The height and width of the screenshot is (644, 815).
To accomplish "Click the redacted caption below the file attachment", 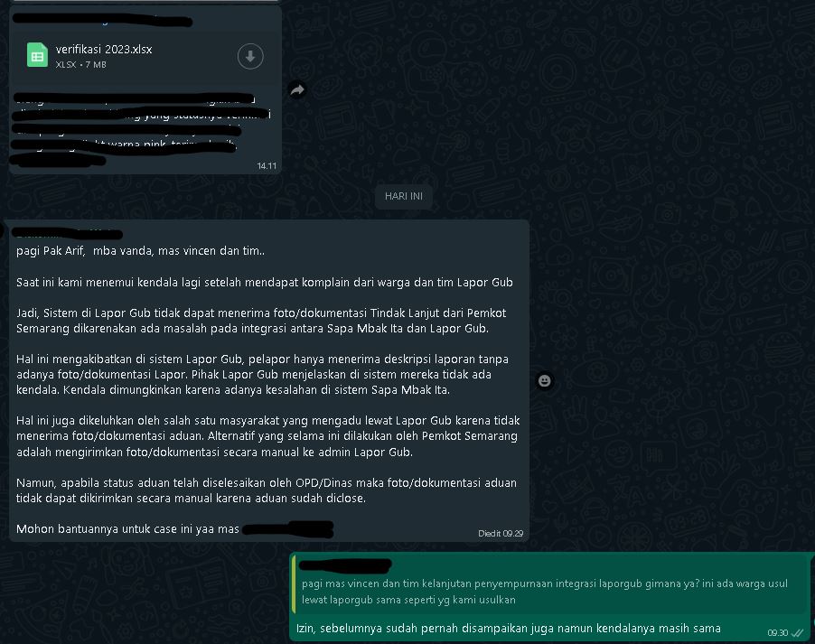I will tap(140, 130).
